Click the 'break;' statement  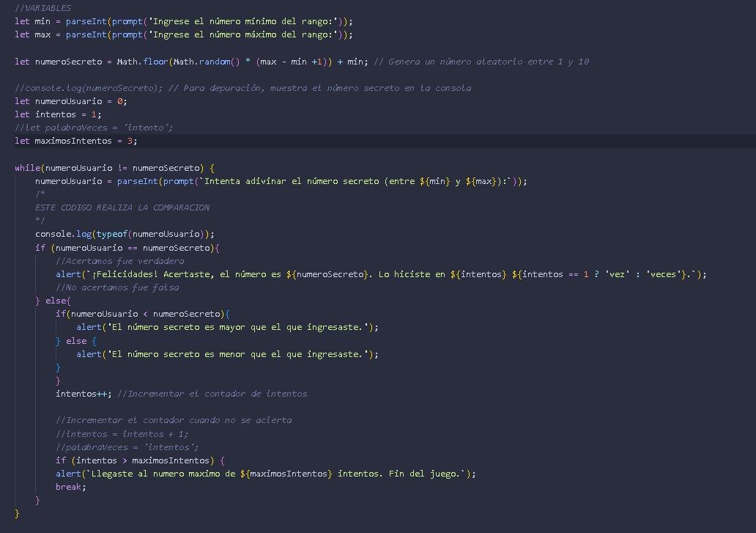tap(71, 487)
